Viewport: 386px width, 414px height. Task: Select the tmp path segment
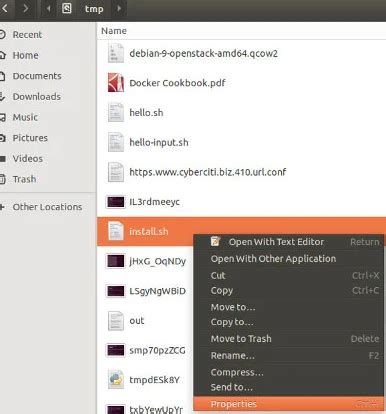coord(94,9)
